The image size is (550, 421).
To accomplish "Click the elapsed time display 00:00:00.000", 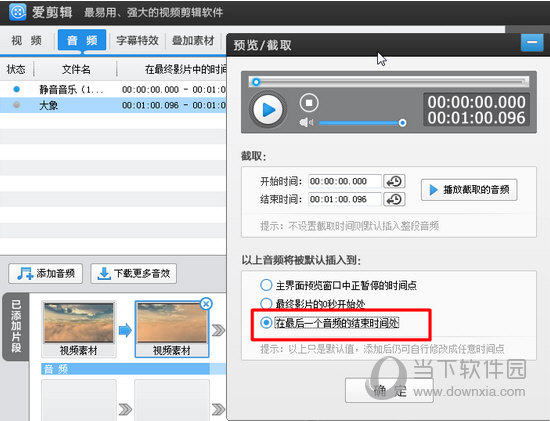I will 476,102.
